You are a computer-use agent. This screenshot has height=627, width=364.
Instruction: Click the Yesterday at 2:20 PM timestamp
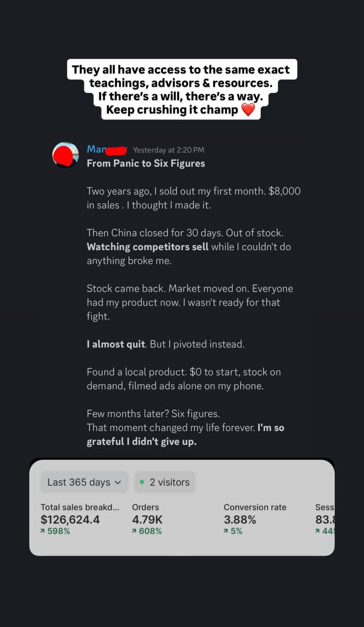coord(169,150)
